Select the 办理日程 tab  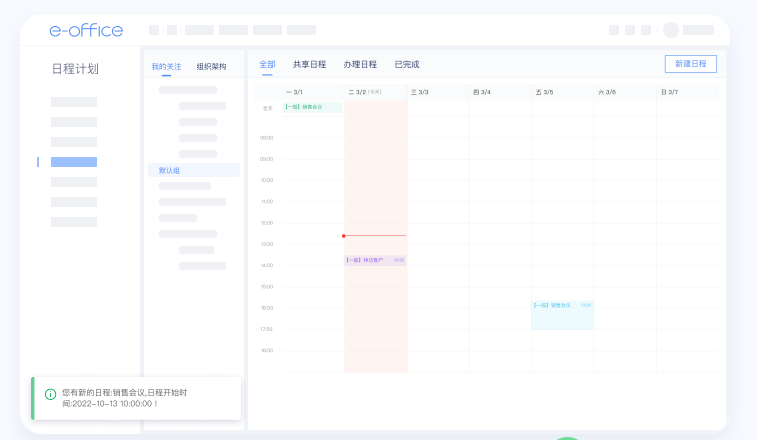360,65
